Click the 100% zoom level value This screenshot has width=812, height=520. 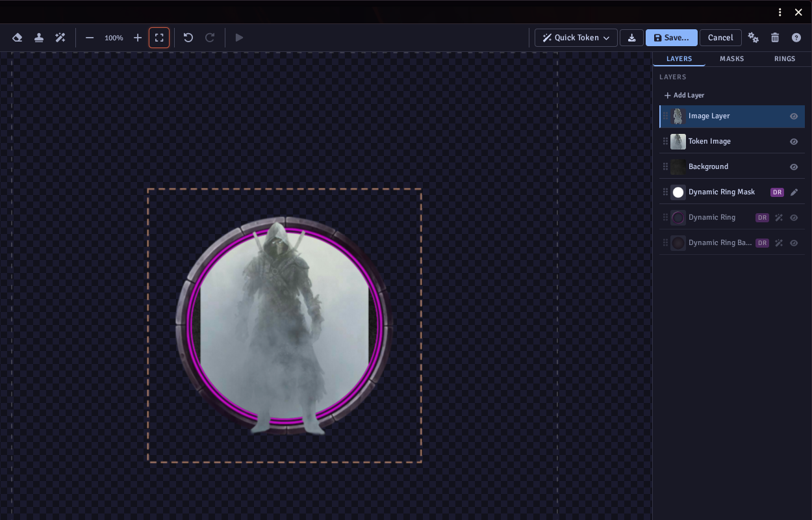[114, 38]
